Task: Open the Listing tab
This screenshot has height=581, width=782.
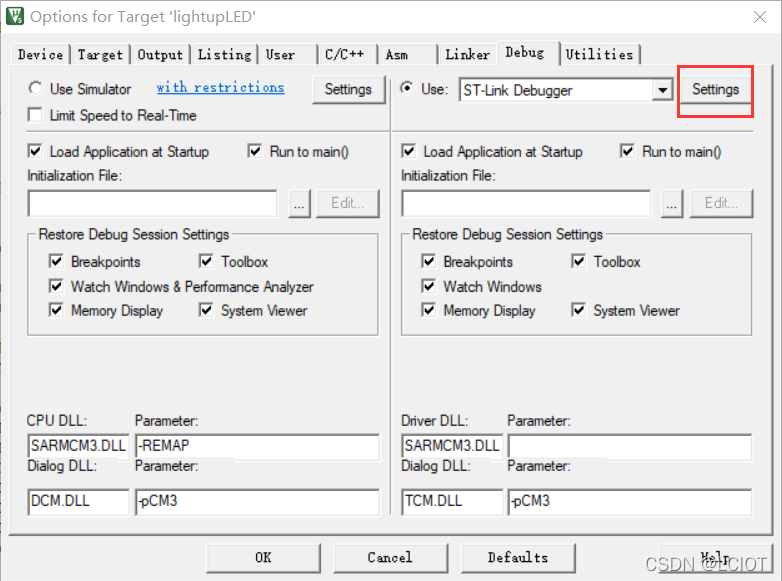Action: click(224, 54)
